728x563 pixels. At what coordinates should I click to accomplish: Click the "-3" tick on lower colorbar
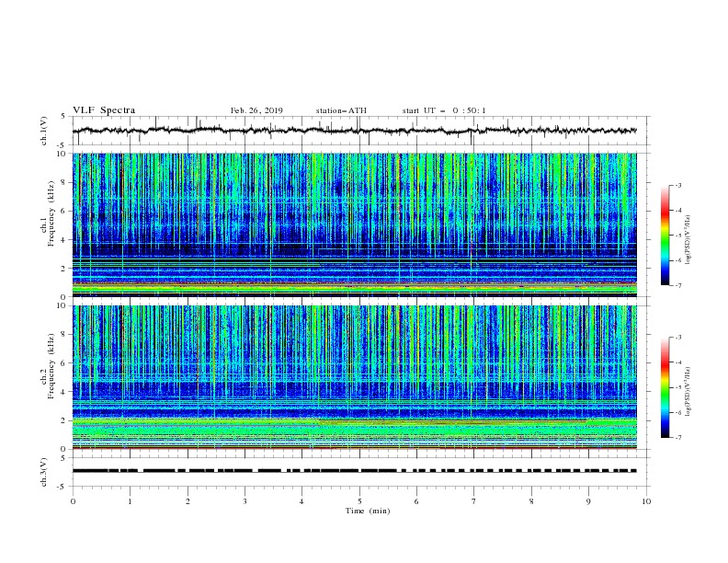678,338
